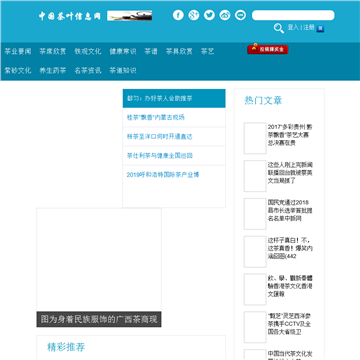Open article about 新闻联播 and 蔡英文
Viewport: 360px width, 360px height.
(x=290, y=173)
